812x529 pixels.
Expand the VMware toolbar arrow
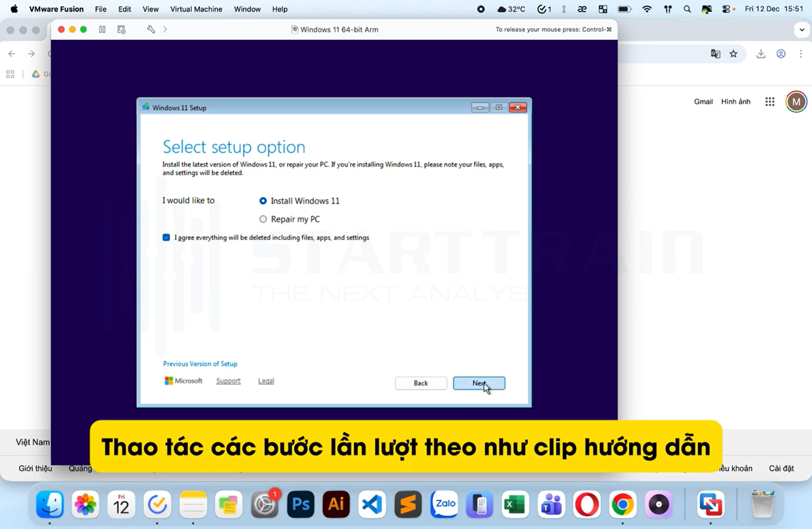(x=165, y=29)
